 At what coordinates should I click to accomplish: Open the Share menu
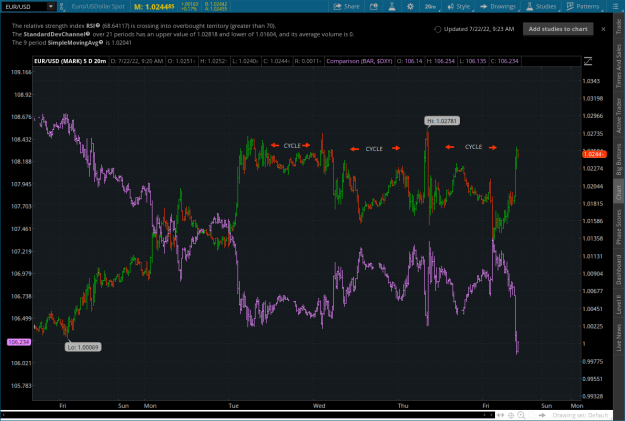[346, 6]
